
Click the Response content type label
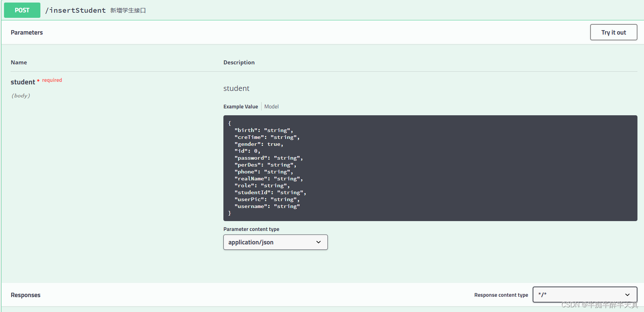click(x=501, y=295)
